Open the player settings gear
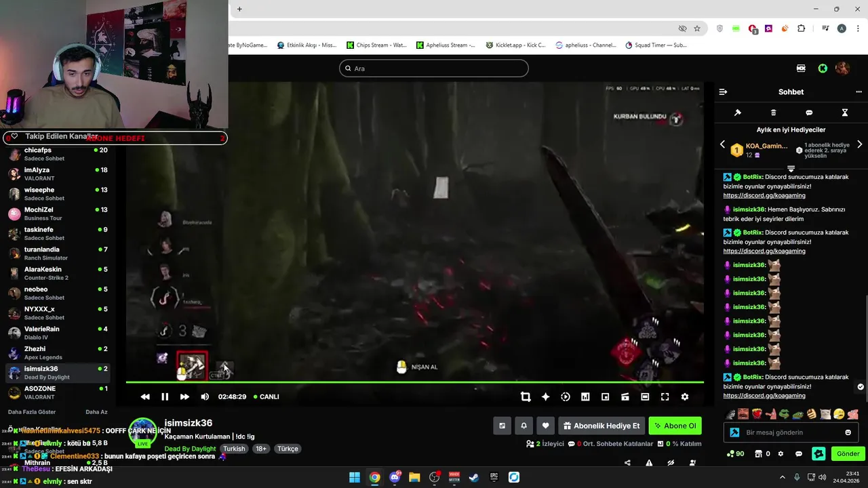The image size is (868, 488). click(685, 396)
